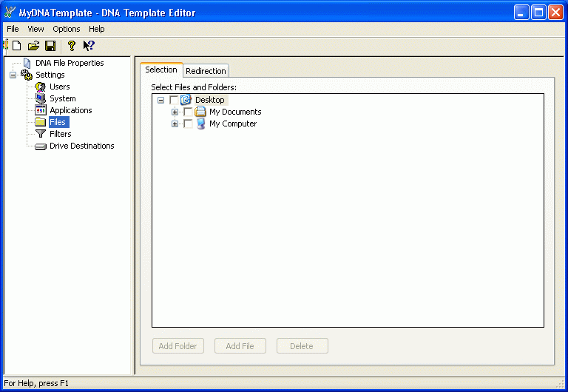Check the My Computer checkbox
Image resolution: width=568 pixels, height=392 pixels.
[188, 124]
